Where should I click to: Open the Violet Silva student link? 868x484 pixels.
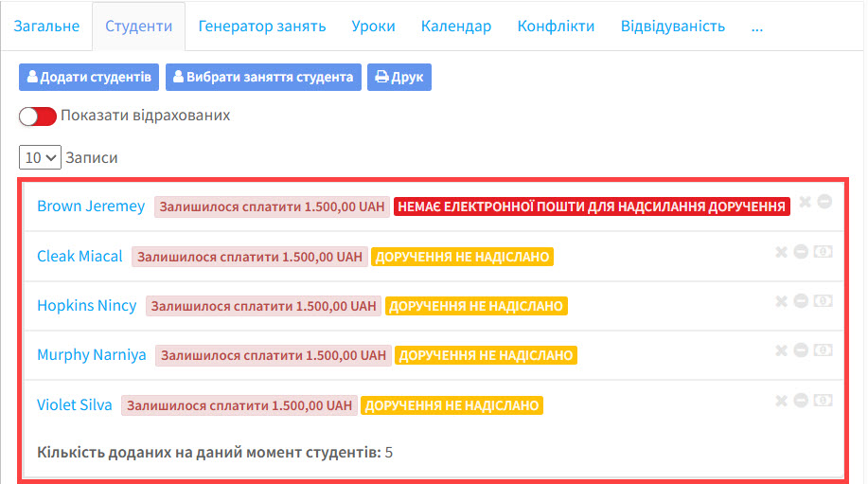[x=74, y=404]
